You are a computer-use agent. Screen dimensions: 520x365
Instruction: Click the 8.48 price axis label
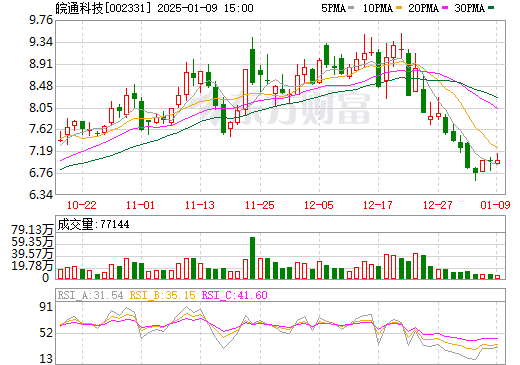41,86
